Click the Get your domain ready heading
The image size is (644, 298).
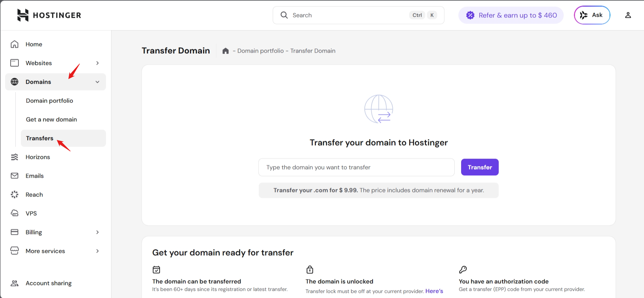223,253
